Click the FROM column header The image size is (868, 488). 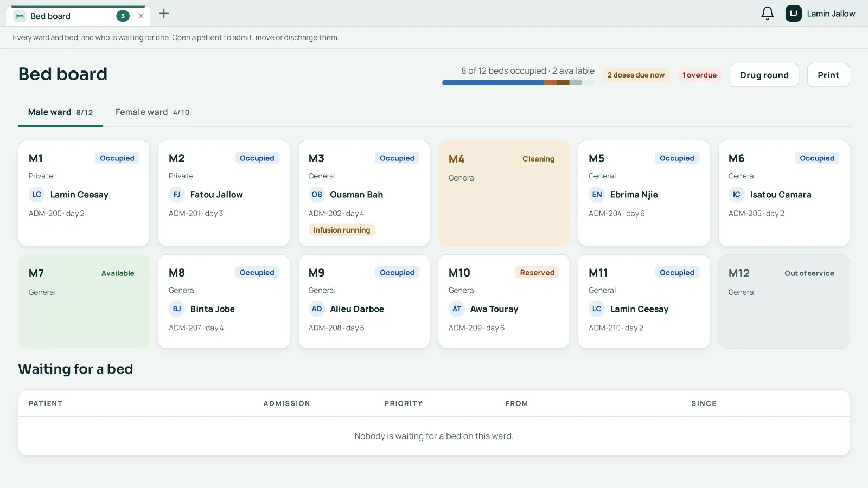coord(516,403)
